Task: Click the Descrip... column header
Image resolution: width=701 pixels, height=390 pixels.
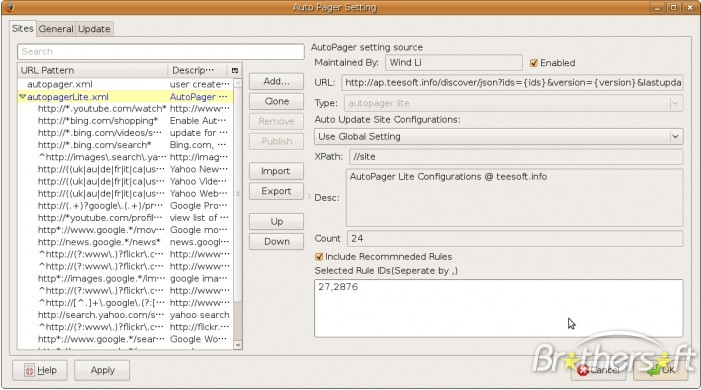Action: 198,71
